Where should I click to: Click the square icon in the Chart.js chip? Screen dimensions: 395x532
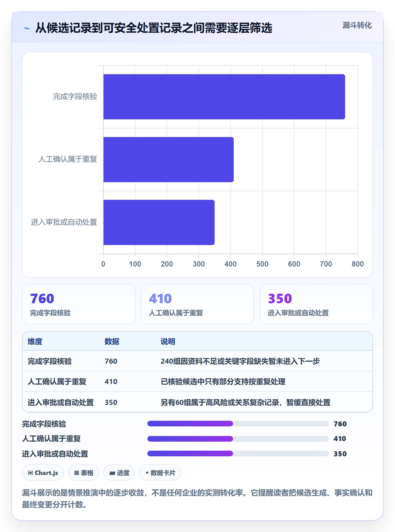pos(30,473)
